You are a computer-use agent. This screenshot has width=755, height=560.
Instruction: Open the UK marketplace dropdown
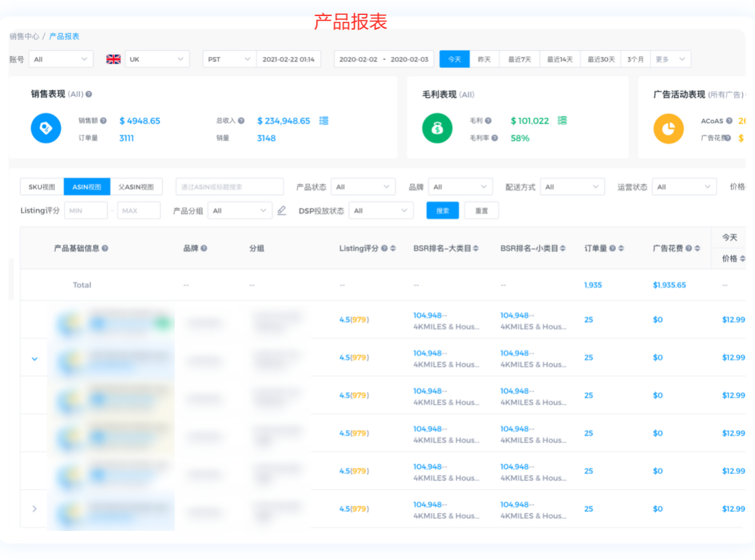(157, 59)
